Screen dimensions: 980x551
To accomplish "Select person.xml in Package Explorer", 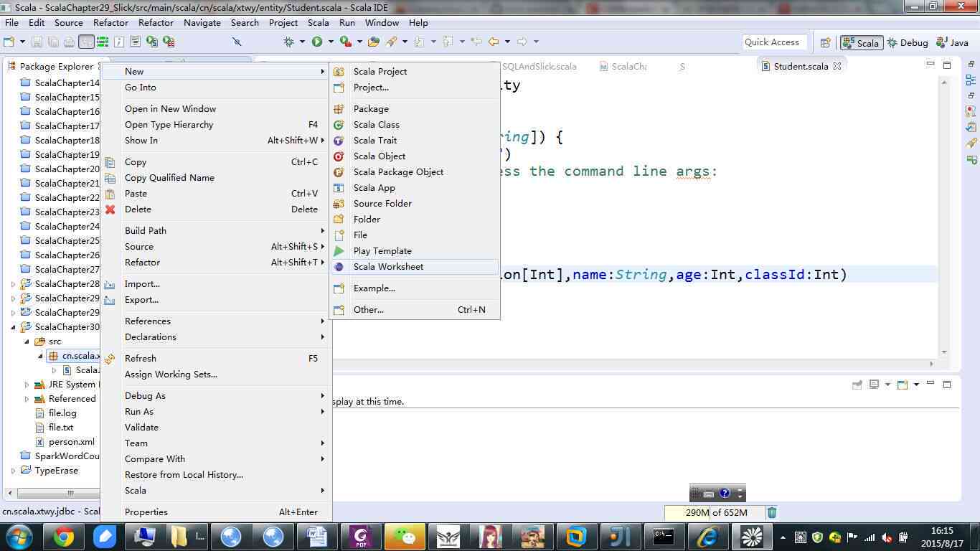I will [x=71, y=442].
